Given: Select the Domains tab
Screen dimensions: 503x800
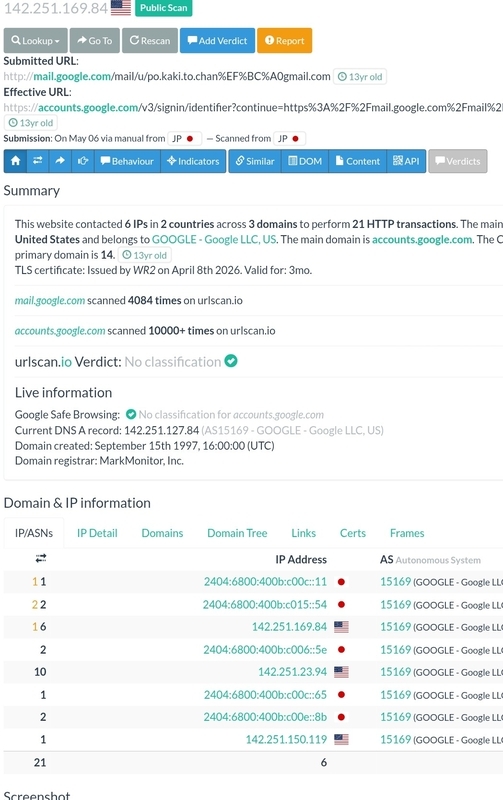Looking at the screenshot, I should click(162, 533).
